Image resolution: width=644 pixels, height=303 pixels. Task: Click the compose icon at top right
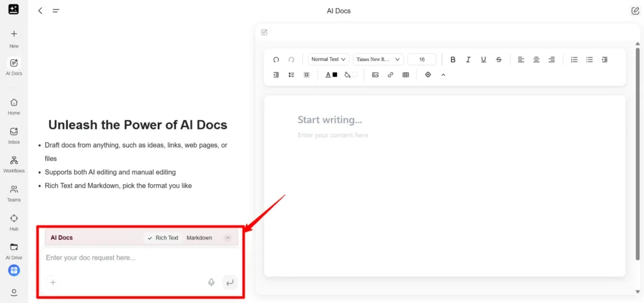click(x=635, y=11)
